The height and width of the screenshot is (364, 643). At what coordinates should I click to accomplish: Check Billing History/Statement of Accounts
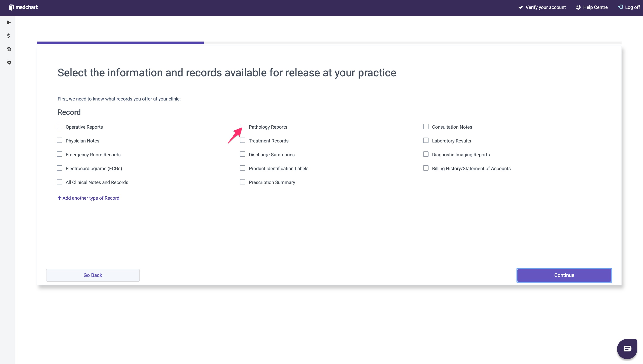click(x=426, y=168)
